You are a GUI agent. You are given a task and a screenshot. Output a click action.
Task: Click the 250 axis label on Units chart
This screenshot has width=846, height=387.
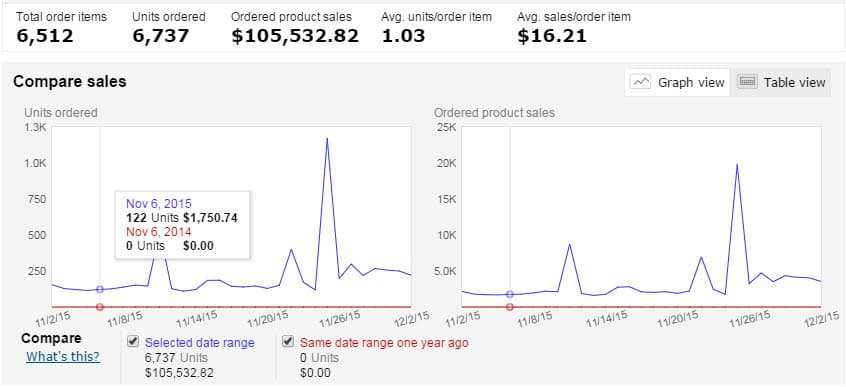pyautogui.click(x=37, y=271)
